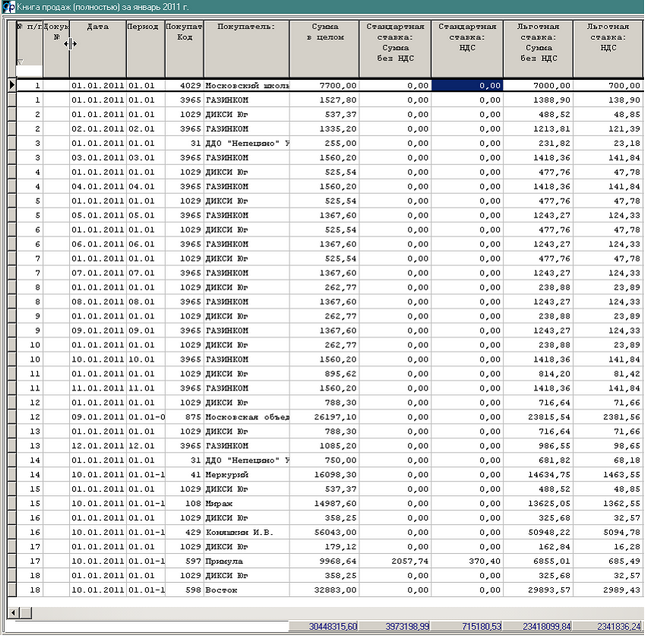Viewport: 645px width, 636px height.
Task: Select amount cell 1527,80
Action: click(x=324, y=100)
